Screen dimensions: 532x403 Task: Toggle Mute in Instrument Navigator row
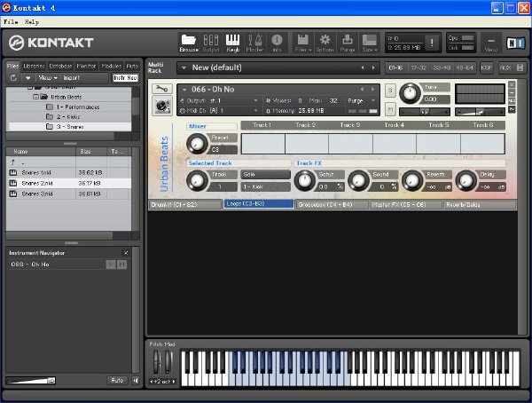pyautogui.click(x=121, y=265)
